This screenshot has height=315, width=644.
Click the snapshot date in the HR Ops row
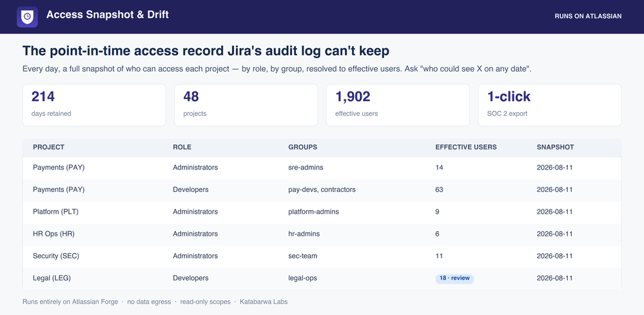pyautogui.click(x=554, y=234)
